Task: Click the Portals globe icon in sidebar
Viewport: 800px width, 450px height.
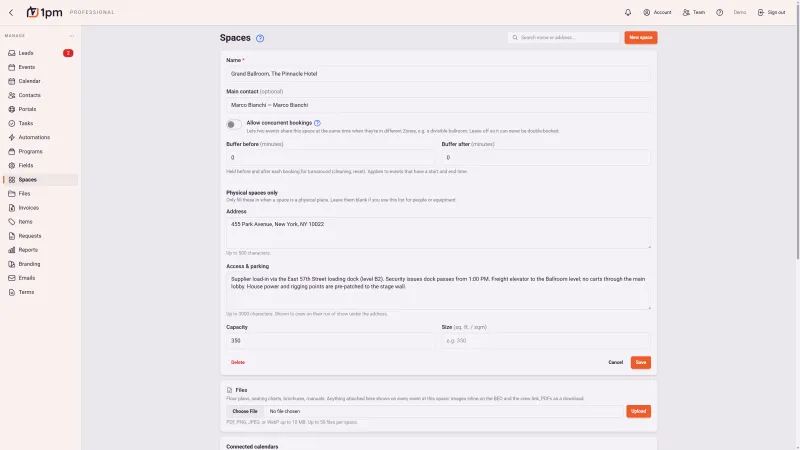Action: pyautogui.click(x=12, y=109)
